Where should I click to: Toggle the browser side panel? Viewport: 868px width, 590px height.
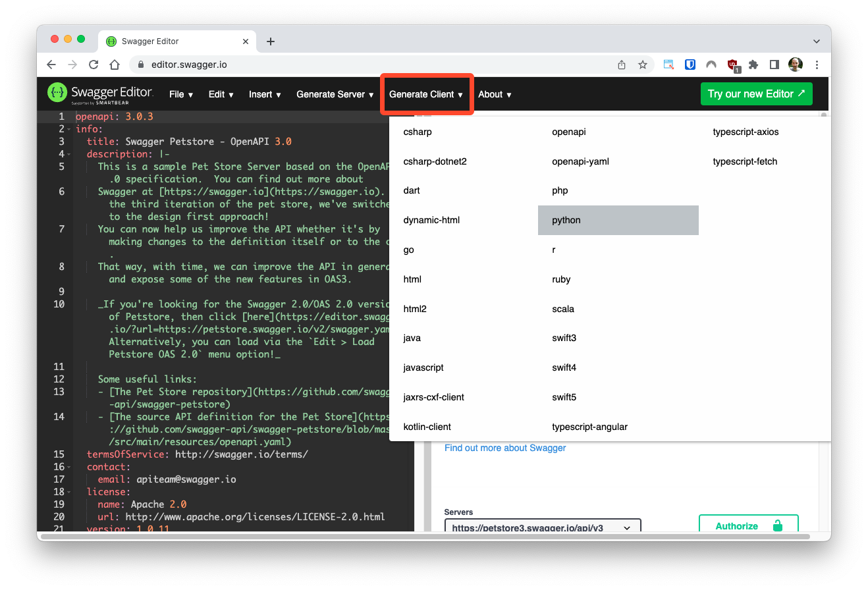774,65
